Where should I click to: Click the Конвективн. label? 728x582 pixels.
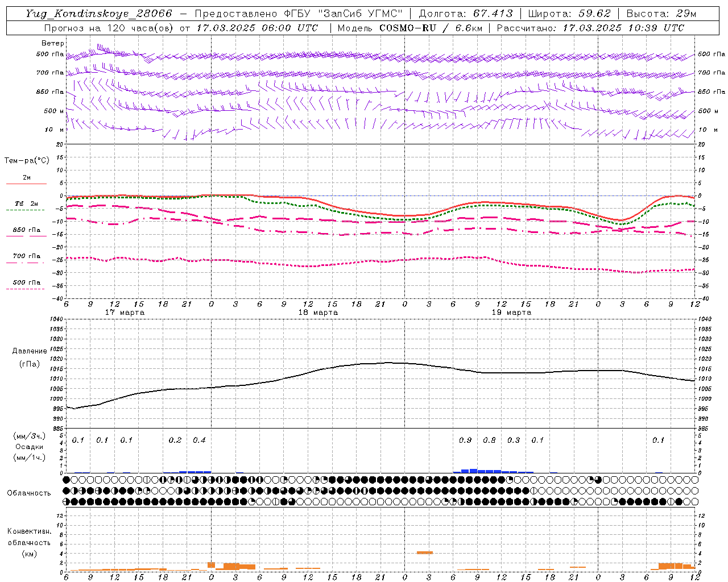pos(29,531)
